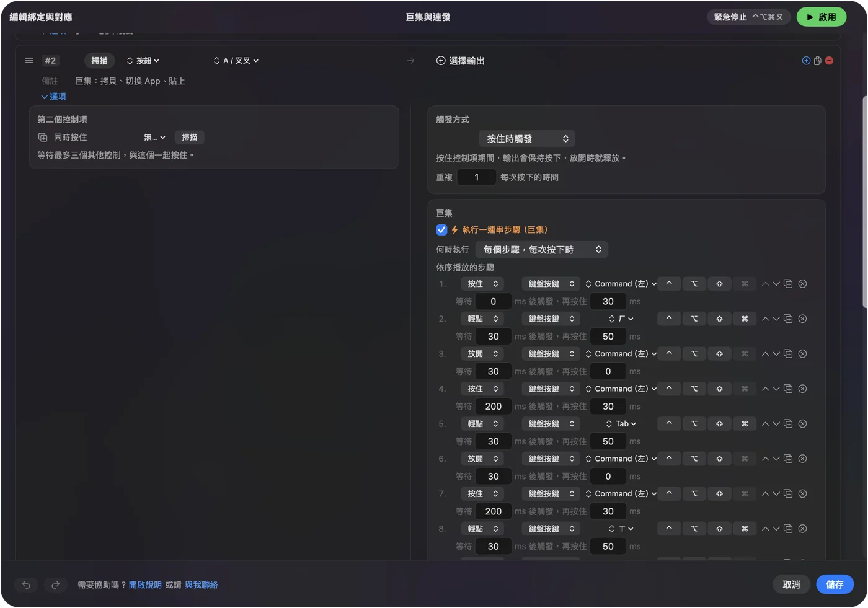868x608 pixels.
Task: Open the 按住時觸發 trigger mode dropdown
Action: coord(527,139)
